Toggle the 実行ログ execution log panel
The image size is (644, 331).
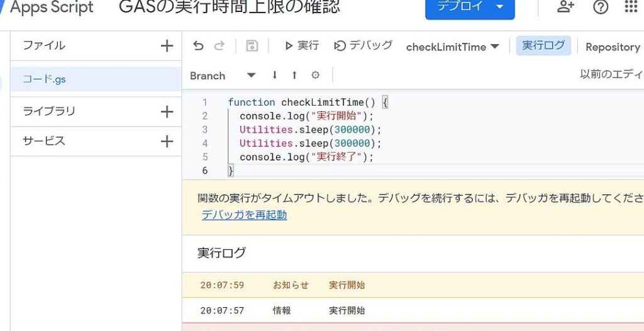tap(544, 46)
